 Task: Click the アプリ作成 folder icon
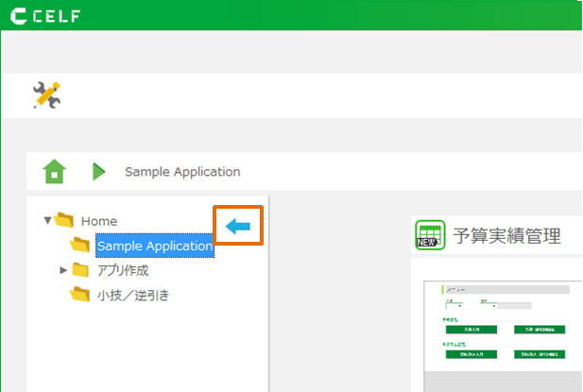point(80,270)
